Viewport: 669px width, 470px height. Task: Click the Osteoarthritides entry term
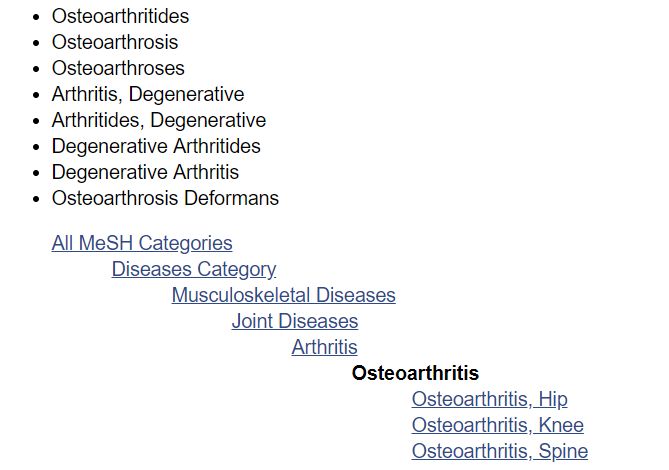point(120,16)
